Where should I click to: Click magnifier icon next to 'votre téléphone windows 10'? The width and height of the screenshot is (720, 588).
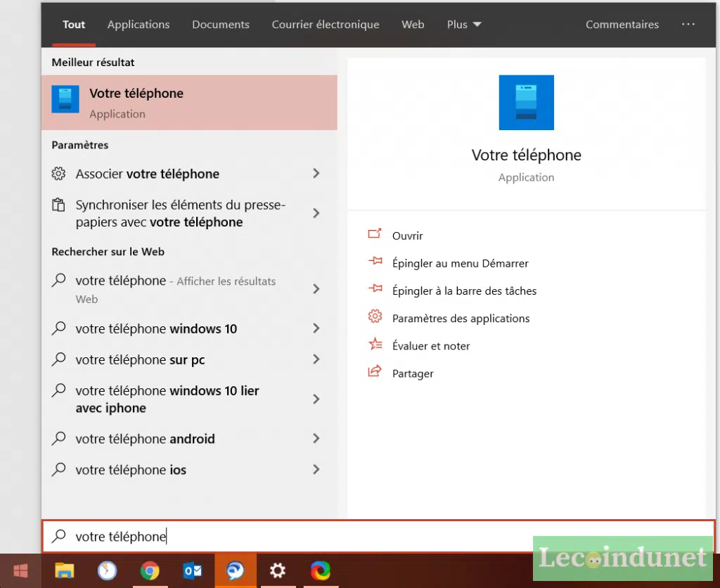tap(59, 328)
